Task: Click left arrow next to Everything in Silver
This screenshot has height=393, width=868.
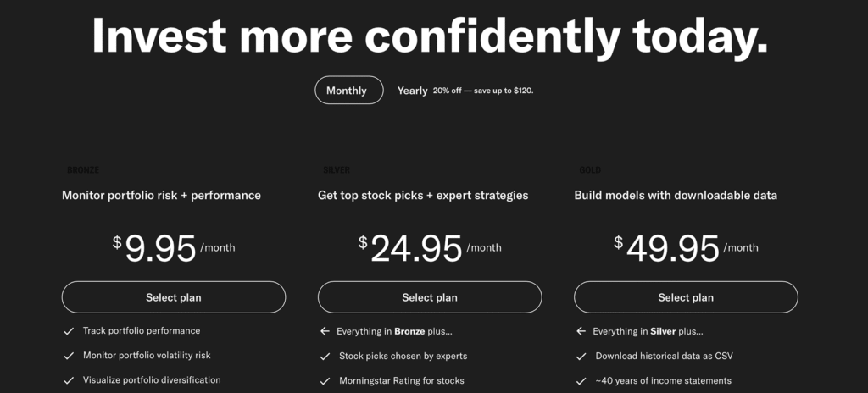Action: (581, 331)
